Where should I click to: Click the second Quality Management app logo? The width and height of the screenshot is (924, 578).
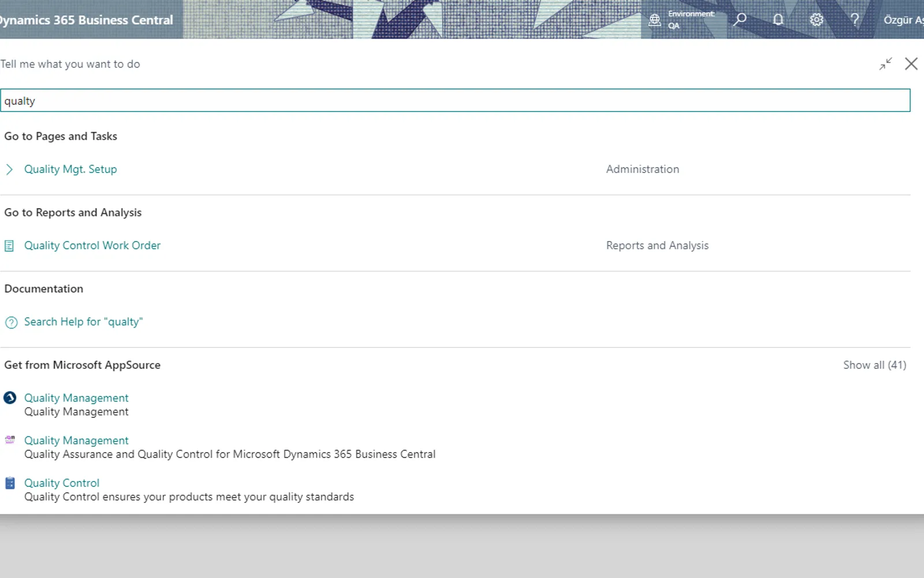10,440
